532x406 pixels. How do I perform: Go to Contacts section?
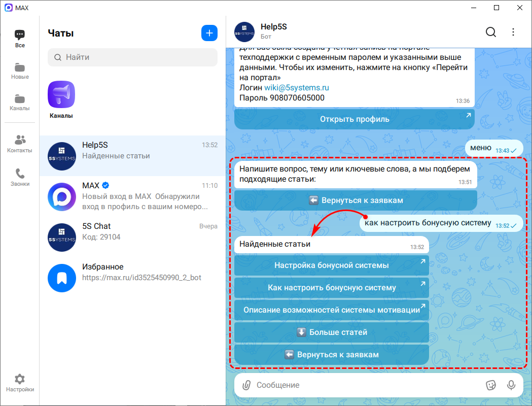(20, 144)
